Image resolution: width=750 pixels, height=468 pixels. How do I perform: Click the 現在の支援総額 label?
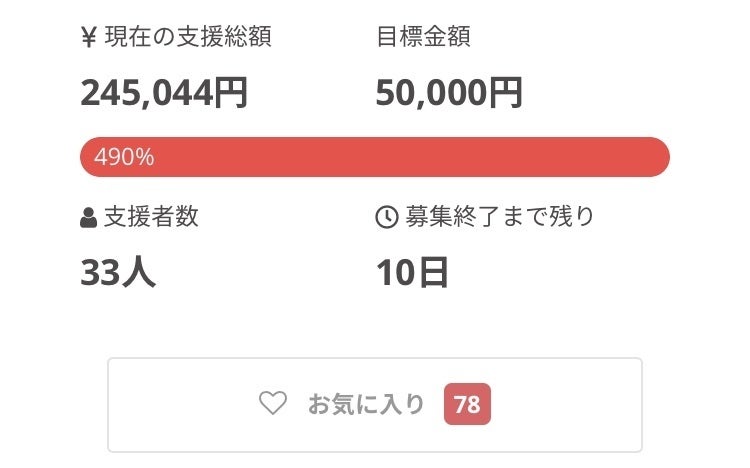(x=188, y=38)
